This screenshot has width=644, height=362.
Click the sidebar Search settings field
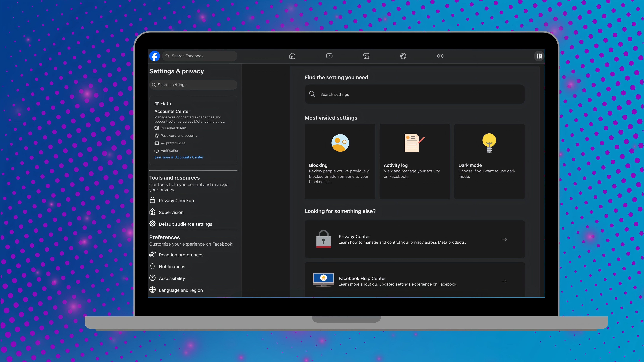(193, 85)
